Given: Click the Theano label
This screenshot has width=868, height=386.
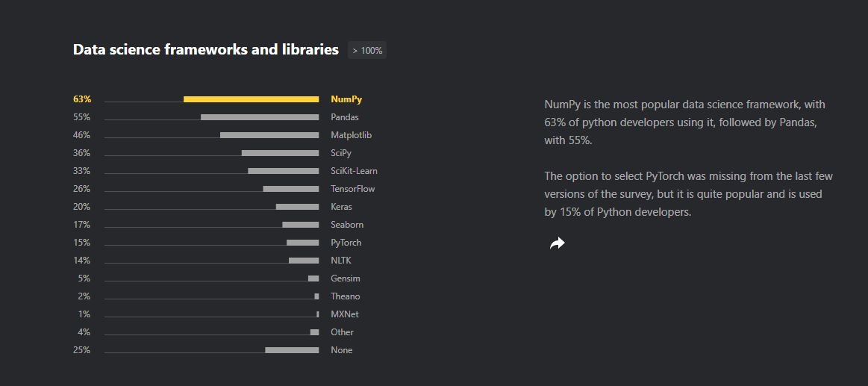Looking at the screenshot, I should (x=345, y=296).
